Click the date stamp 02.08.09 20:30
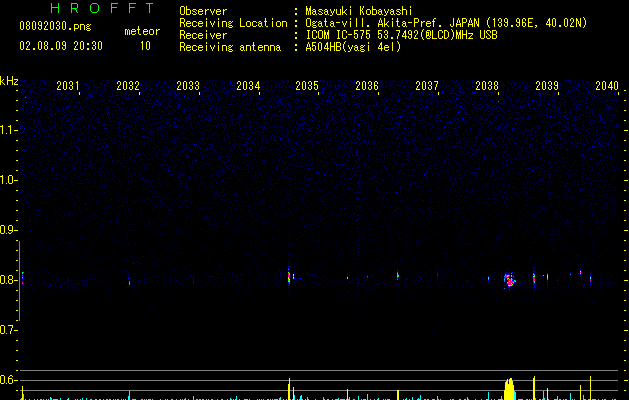The width and height of the screenshot is (629, 400). 61,46
